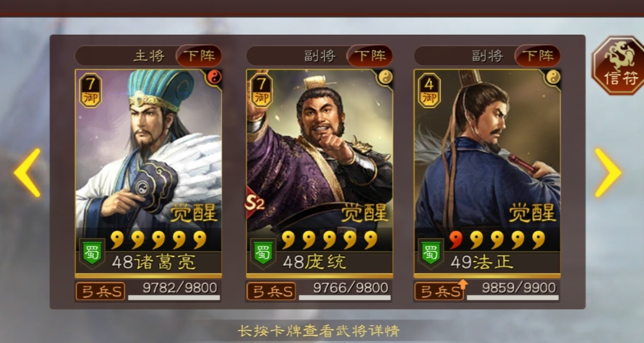Viewport: 644px width, 343px height.
Task: Select the 法正 general card portrait
Action: [487, 173]
